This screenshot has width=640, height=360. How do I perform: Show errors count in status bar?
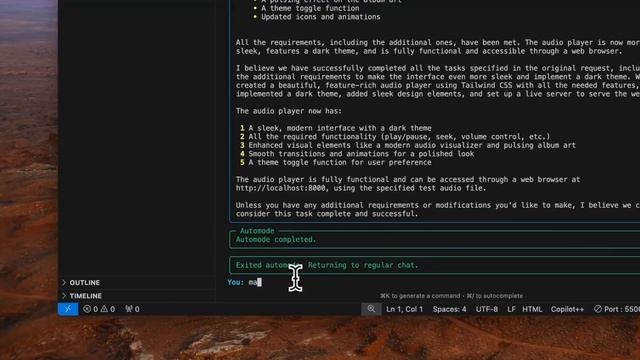click(x=90, y=309)
